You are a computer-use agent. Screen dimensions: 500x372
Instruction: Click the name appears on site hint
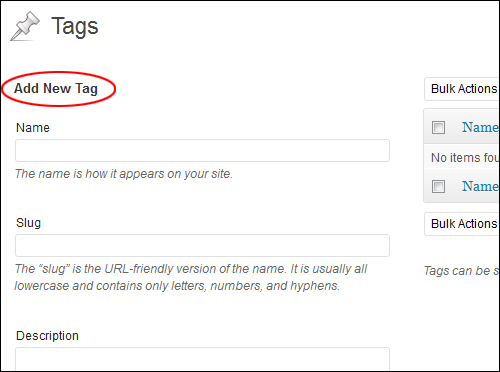(x=124, y=174)
